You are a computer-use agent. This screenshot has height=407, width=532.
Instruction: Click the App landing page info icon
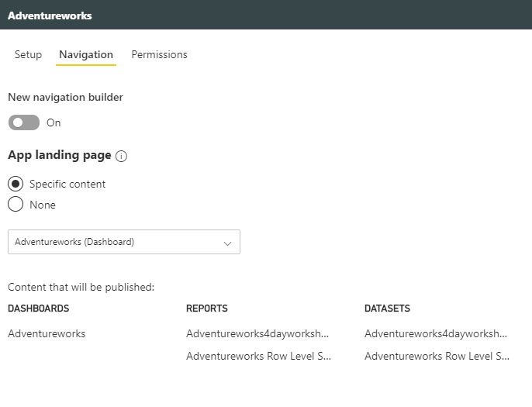pyautogui.click(x=121, y=156)
